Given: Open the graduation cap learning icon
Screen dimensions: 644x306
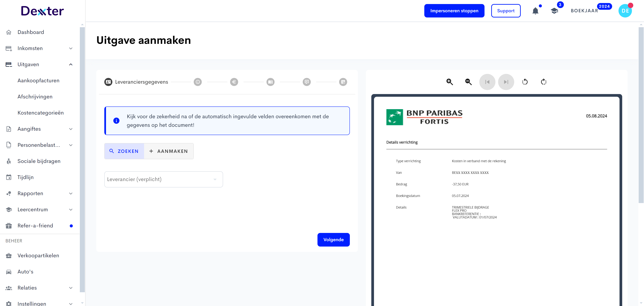Looking at the screenshot, I should point(554,11).
